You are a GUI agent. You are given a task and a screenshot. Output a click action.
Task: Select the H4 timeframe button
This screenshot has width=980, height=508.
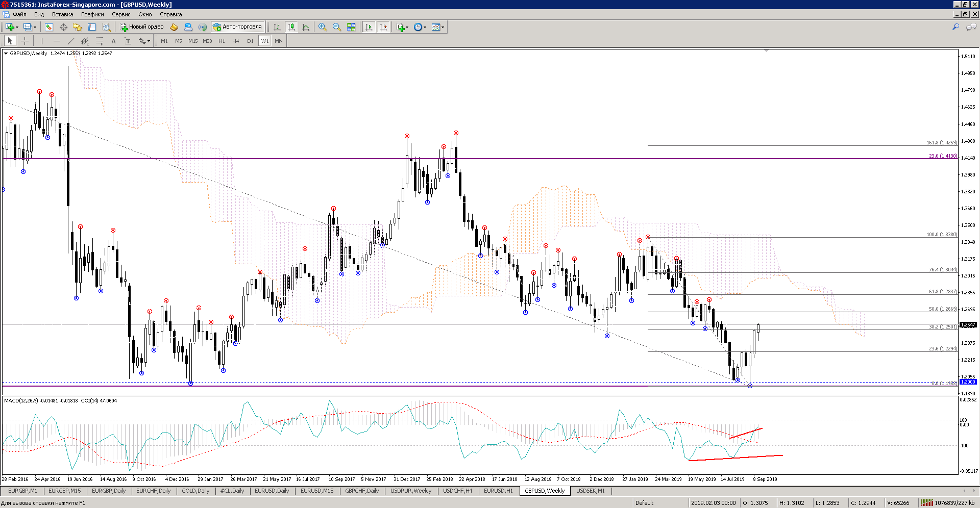click(x=235, y=41)
